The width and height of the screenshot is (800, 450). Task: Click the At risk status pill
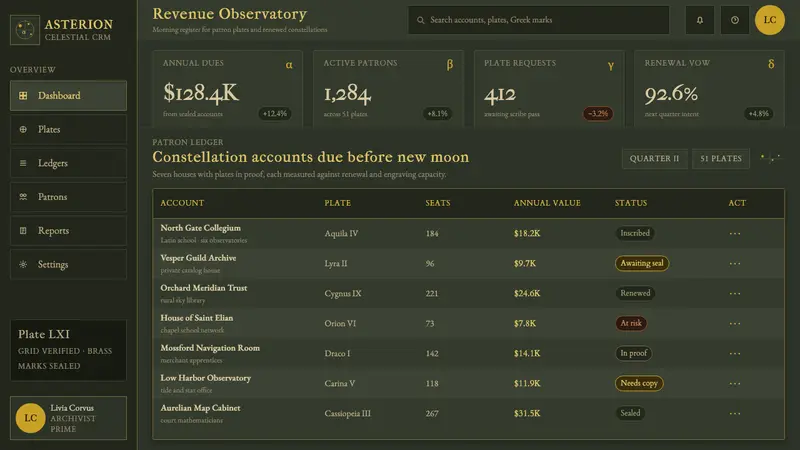631,323
